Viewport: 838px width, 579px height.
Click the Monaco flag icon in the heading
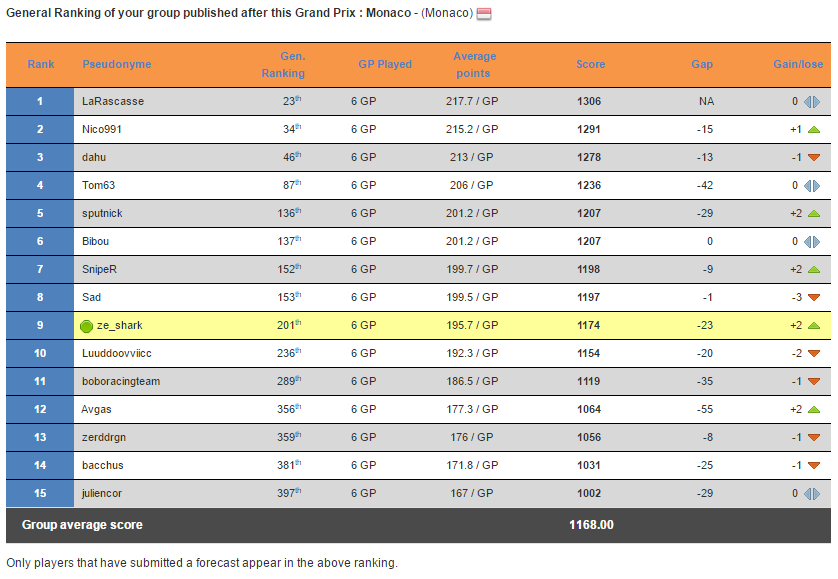tap(484, 14)
